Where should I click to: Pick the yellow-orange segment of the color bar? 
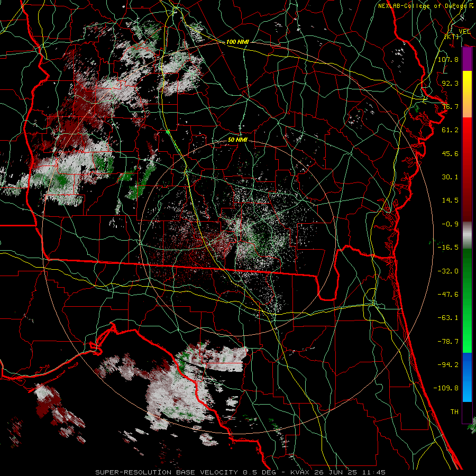[x=467, y=94]
